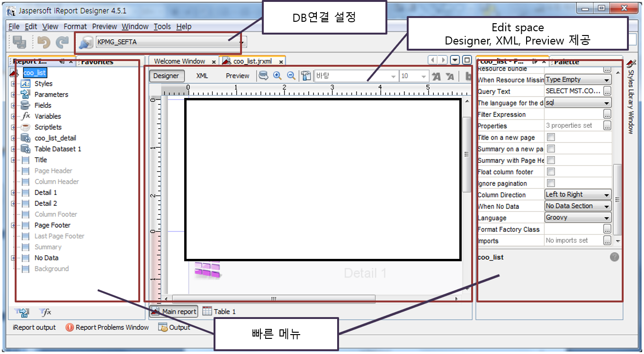Select the Title band in the tree

pyautogui.click(x=41, y=160)
